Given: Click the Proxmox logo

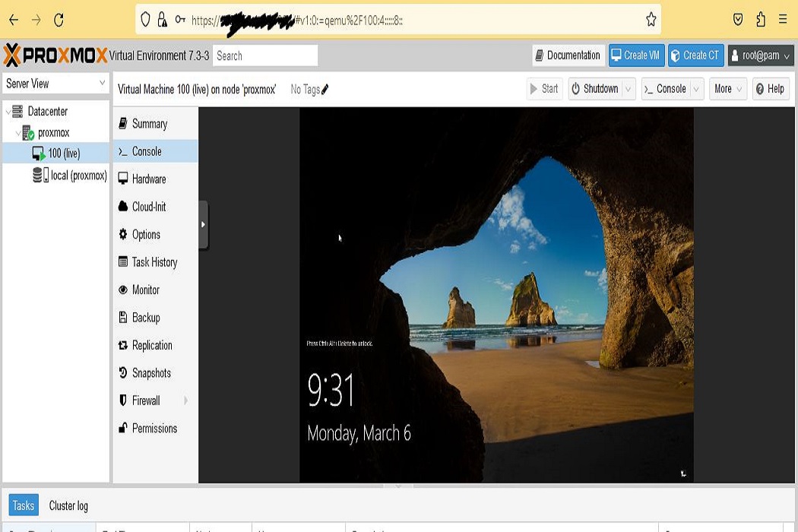Looking at the screenshot, I should (x=55, y=55).
